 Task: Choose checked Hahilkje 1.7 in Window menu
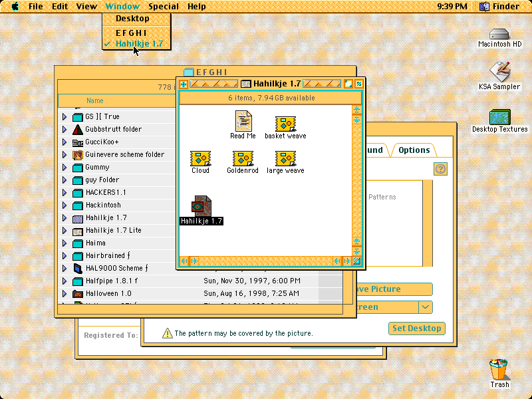(x=136, y=44)
